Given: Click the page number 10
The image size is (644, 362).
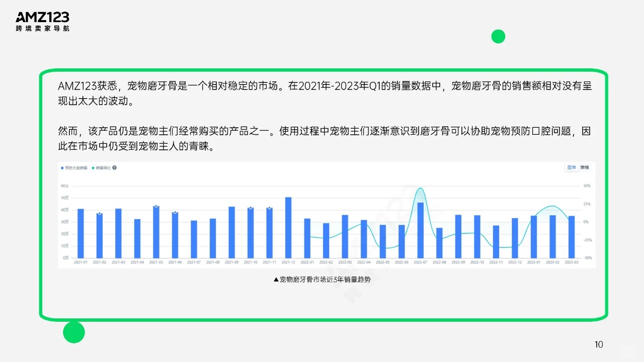Looking at the screenshot, I should tap(599, 344).
